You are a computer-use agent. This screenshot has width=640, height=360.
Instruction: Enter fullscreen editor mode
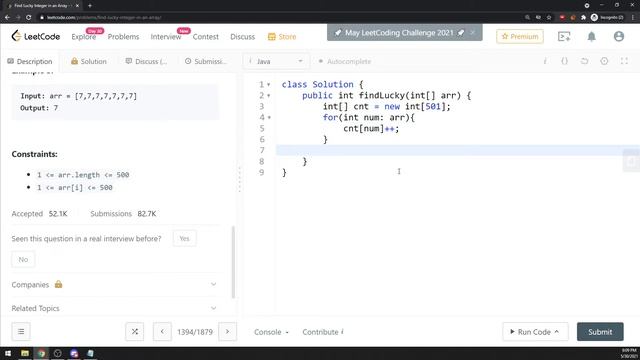coord(624,61)
